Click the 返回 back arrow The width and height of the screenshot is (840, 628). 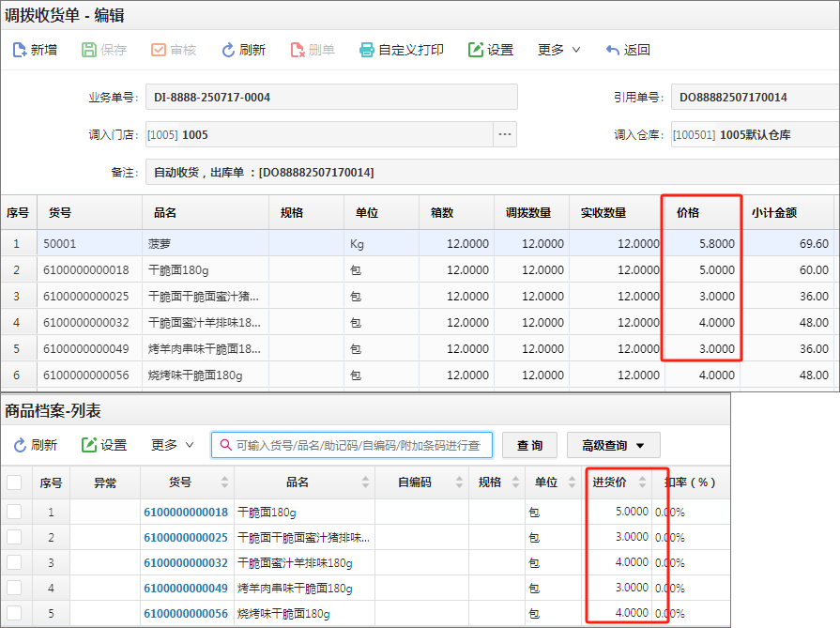[x=612, y=50]
